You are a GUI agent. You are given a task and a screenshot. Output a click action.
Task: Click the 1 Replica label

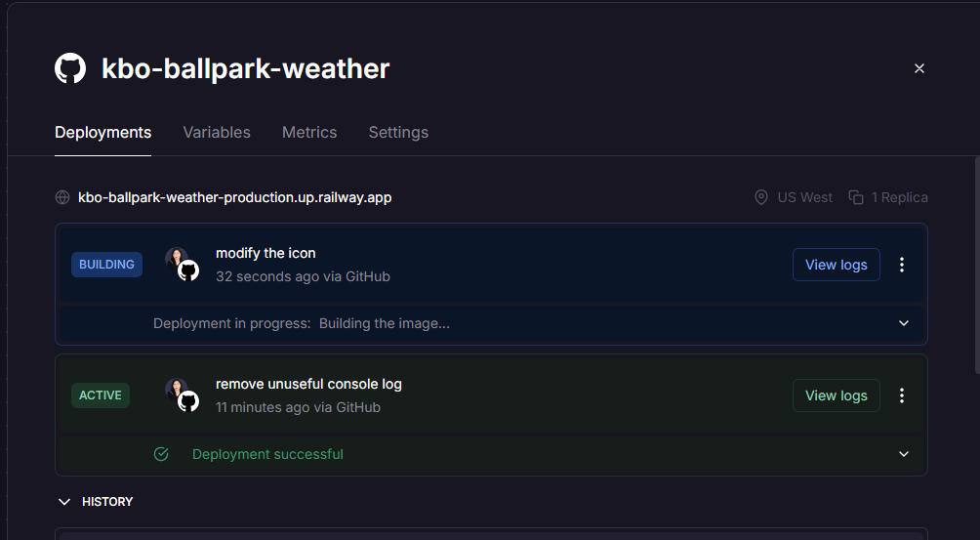pyautogui.click(x=899, y=197)
